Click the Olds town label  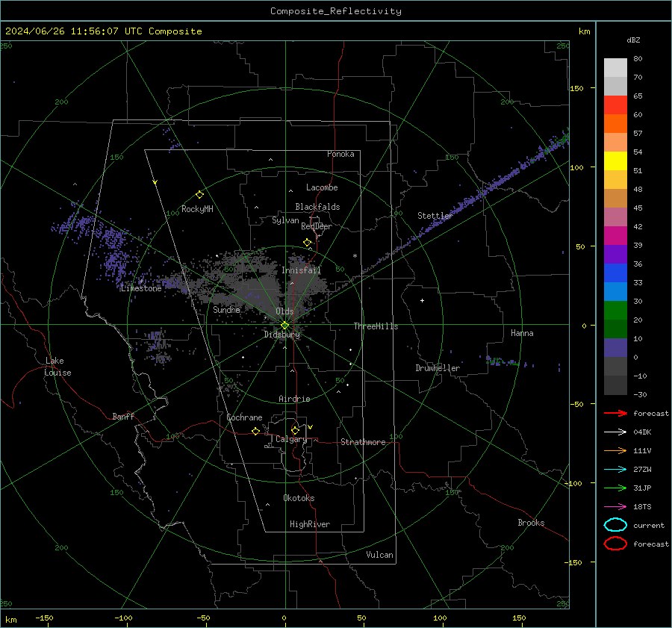[284, 311]
